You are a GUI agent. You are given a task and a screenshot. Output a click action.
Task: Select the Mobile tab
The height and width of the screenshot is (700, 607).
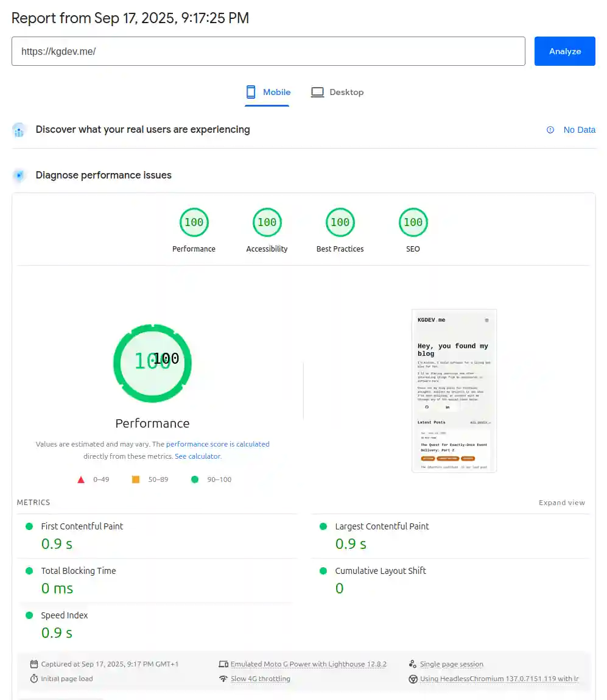268,92
